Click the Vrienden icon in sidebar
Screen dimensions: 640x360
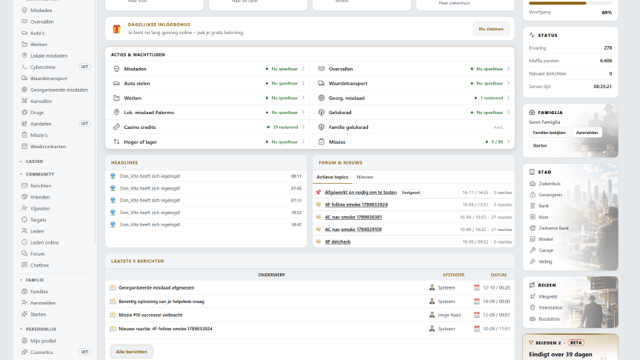coord(24,197)
